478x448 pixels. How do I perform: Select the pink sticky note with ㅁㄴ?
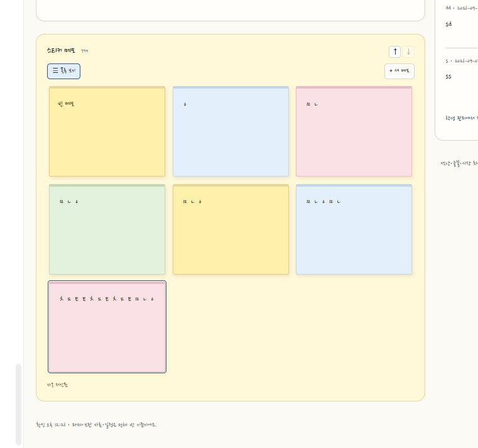tap(354, 131)
